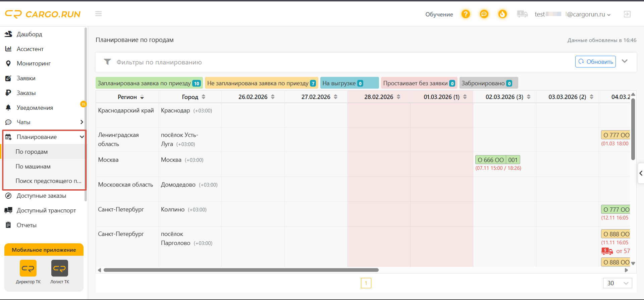Select Поиск предстоящего п... submenu item
Viewport: 644px width, 300px height.
[x=44, y=181]
